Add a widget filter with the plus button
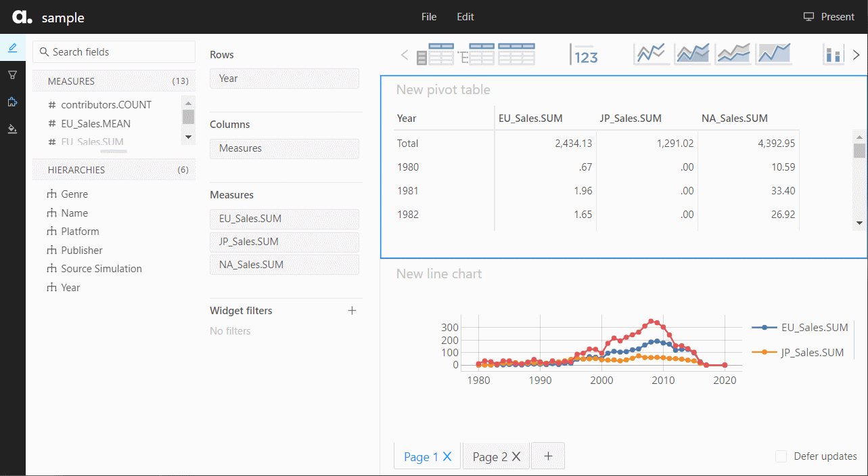This screenshot has width=868, height=476. tap(352, 311)
